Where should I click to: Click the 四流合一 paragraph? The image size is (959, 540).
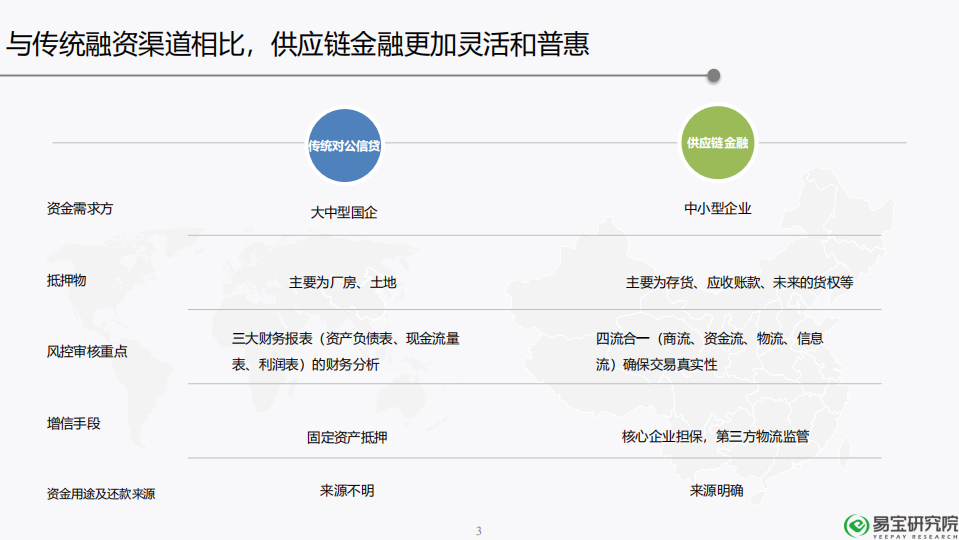(x=709, y=351)
